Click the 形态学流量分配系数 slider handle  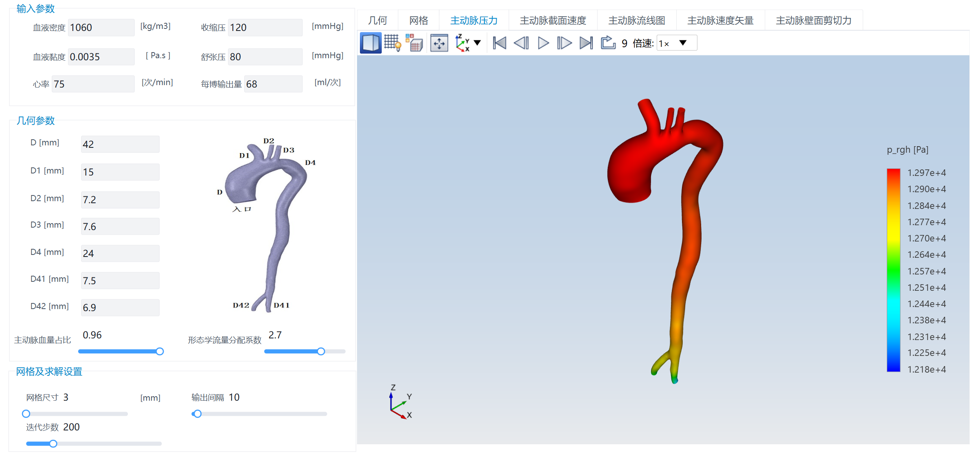point(321,351)
